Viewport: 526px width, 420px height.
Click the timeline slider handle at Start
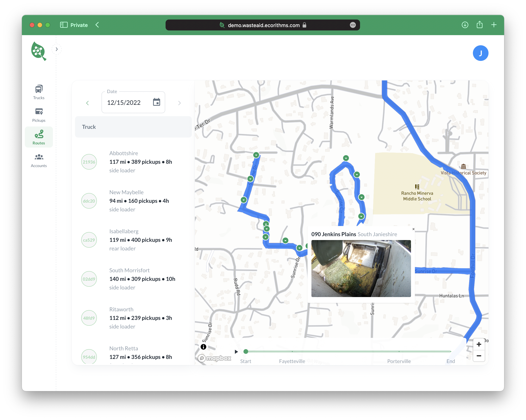pyautogui.click(x=246, y=351)
